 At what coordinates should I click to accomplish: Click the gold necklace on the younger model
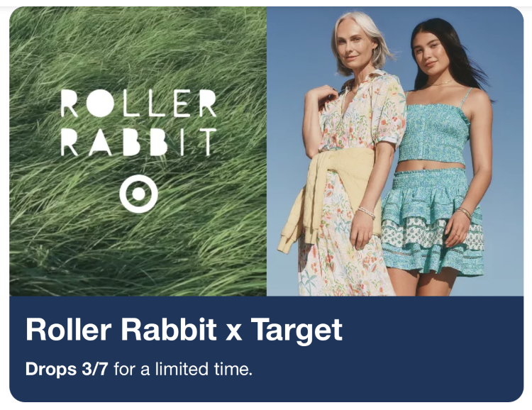click(440, 83)
